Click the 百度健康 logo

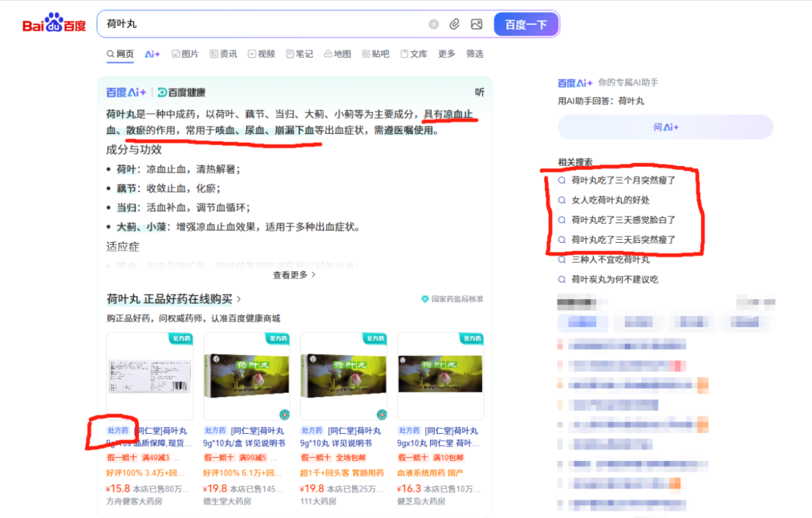point(182,92)
